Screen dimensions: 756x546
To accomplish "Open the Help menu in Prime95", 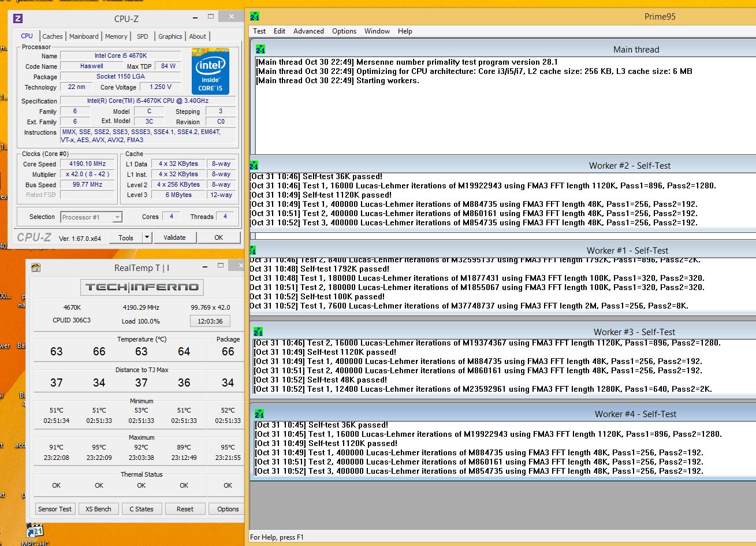I will pos(405,31).
